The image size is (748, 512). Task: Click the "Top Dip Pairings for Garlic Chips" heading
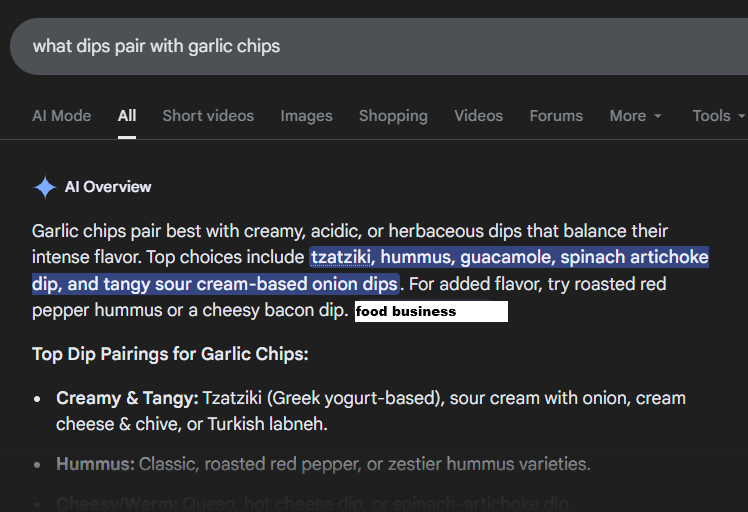coord(170,354)
